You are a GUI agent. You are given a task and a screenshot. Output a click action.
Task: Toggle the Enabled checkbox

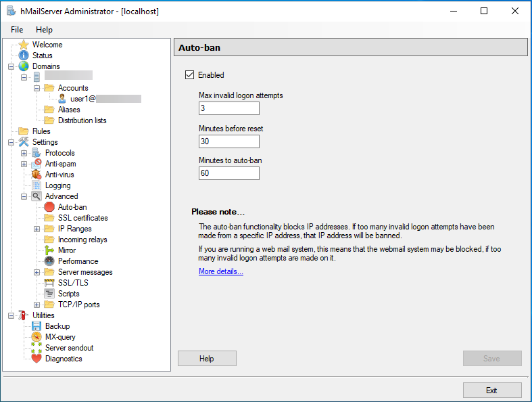tap(190, 74)
